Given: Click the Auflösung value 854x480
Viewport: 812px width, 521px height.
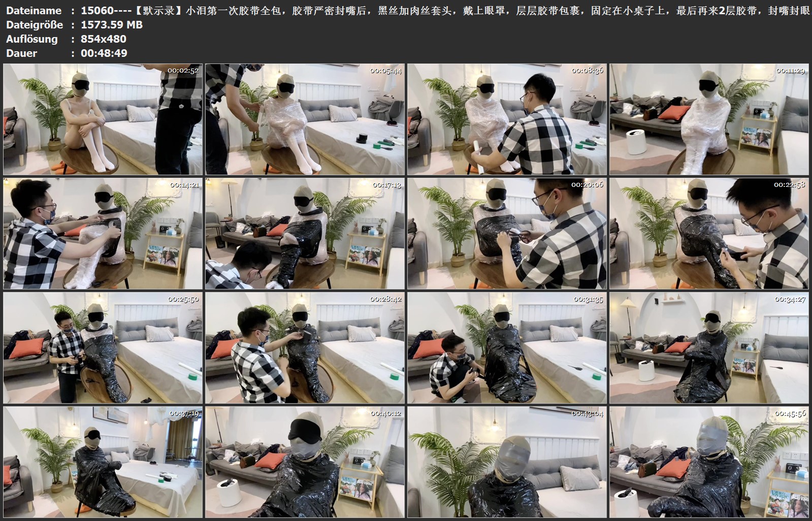Looking at the screenshot, I should click(x=104, y=39).
